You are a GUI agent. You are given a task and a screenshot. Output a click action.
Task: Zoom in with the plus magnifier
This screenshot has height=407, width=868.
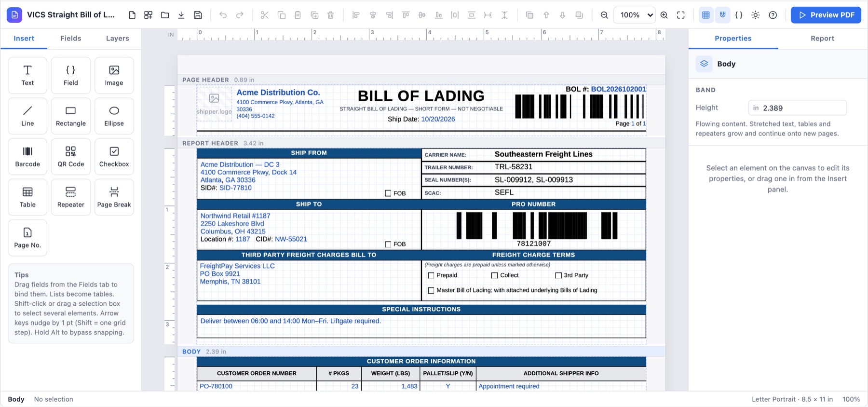click(x=664, y=15)
